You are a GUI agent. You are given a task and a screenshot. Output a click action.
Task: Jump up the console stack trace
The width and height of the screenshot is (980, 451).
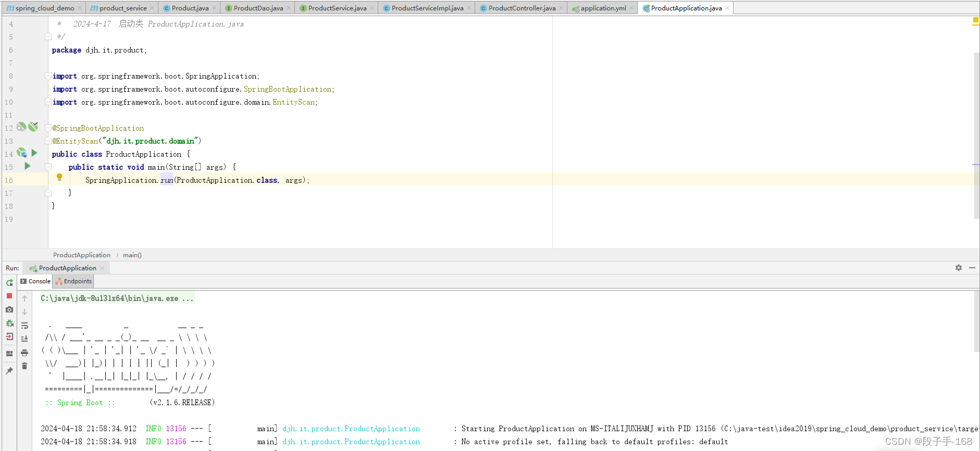click(24, 298)
